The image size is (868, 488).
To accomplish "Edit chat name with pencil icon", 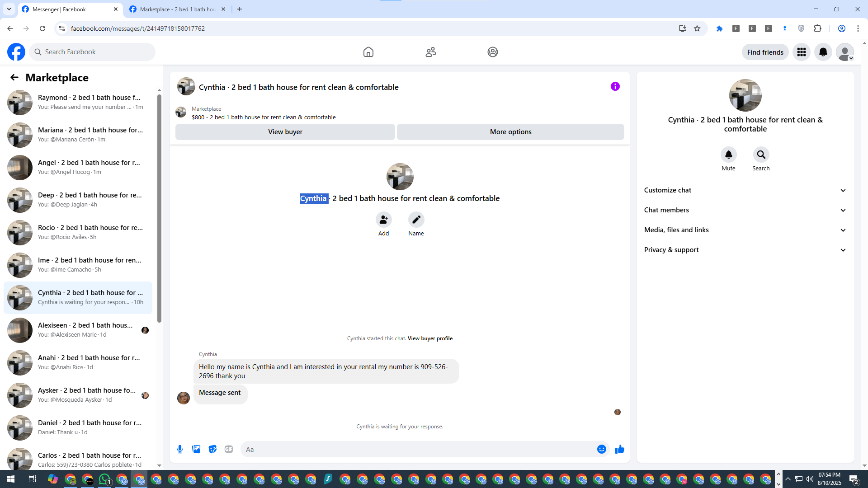I will click(x=416, y=220).
